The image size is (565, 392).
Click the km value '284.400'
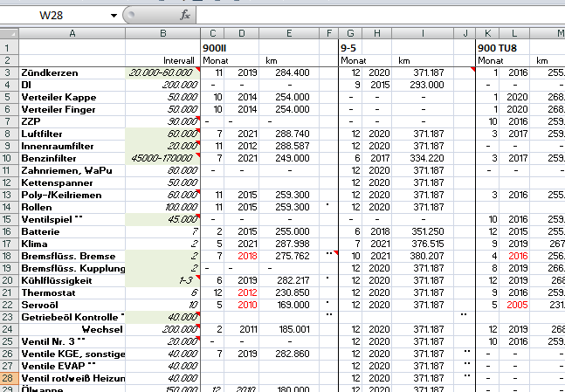[x=289, y=72]
